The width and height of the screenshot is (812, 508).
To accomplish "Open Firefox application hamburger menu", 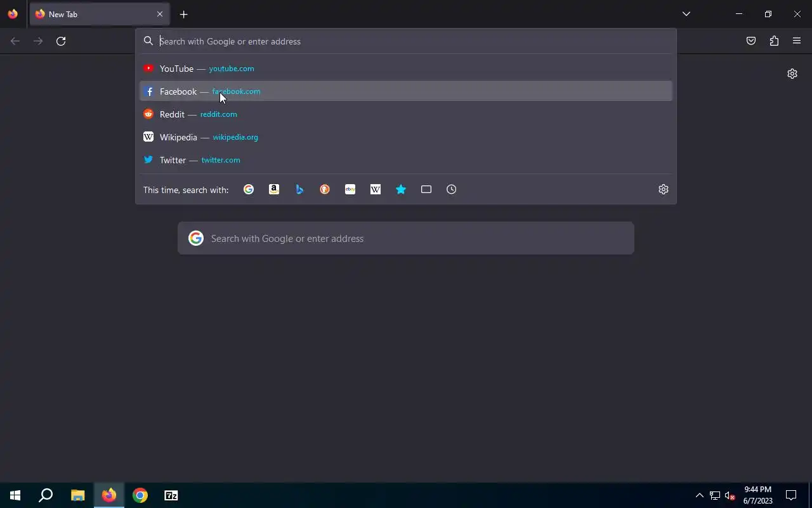I will coord(797,41).
